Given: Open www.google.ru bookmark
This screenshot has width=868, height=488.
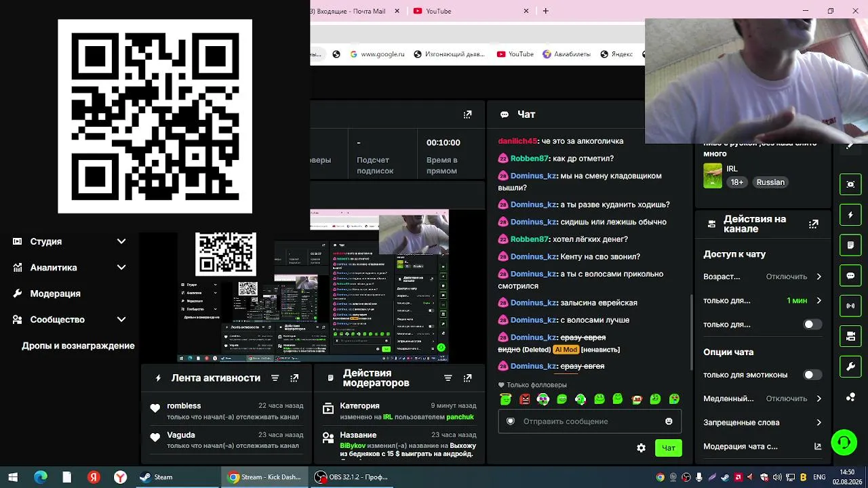Looking at the screenshot, I should (377, 54).
